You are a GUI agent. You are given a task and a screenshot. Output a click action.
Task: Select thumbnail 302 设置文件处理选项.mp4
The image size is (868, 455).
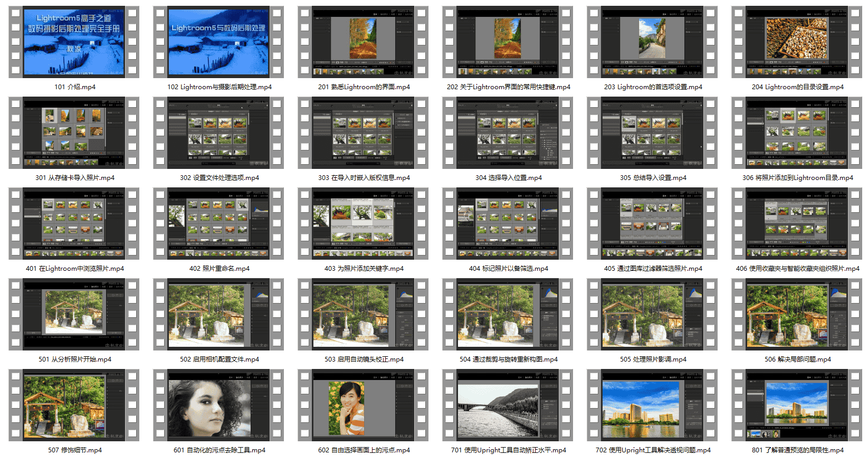tap(218, 133)
